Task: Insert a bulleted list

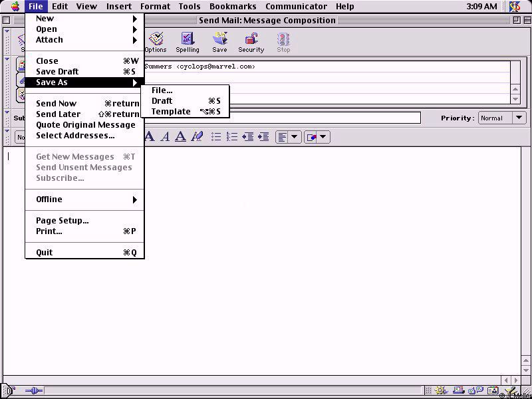Action: (x=216, y=137)
